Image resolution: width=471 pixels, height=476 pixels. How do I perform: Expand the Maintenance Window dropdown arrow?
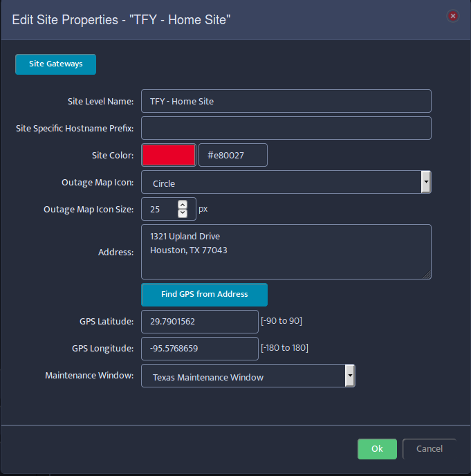click(x=350, y=376)
